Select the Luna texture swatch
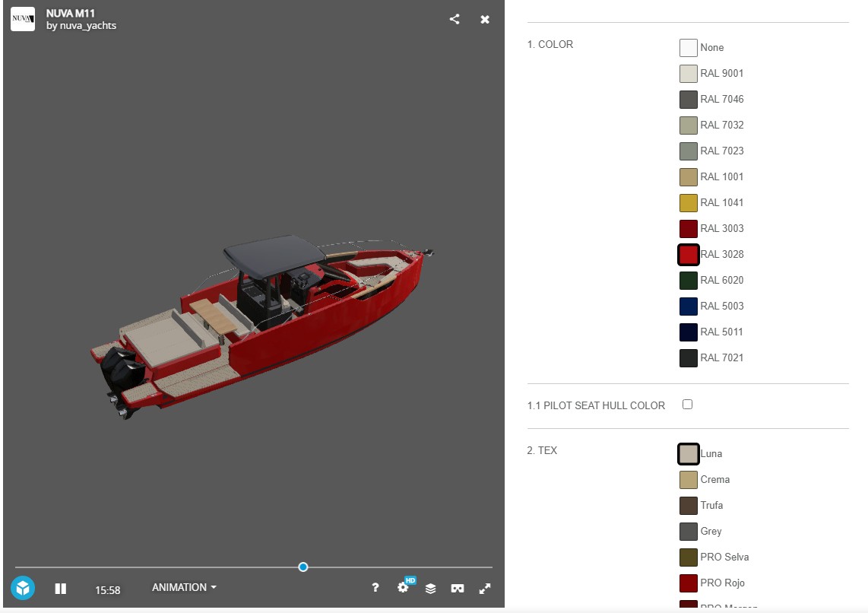The image size is (868, 613). [688, 453]
